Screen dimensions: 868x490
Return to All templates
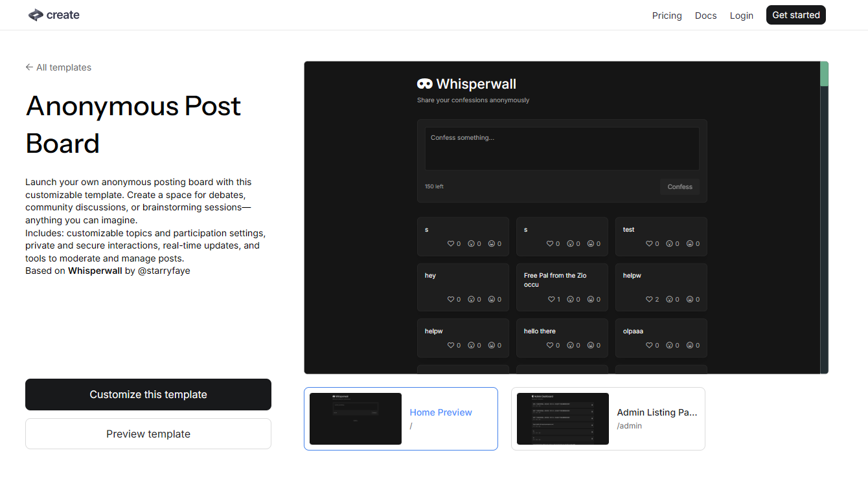coord(58,67)
